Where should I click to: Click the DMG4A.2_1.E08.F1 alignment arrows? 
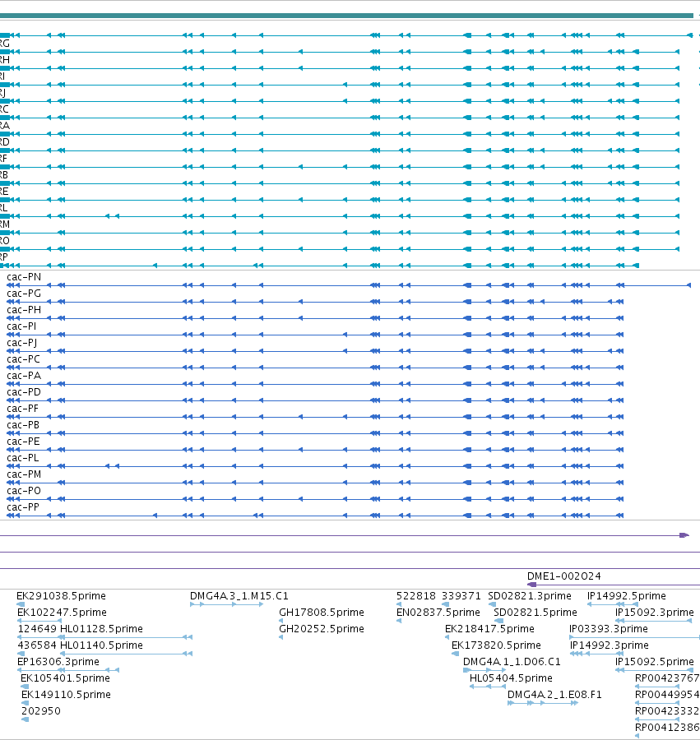[543, 703]
